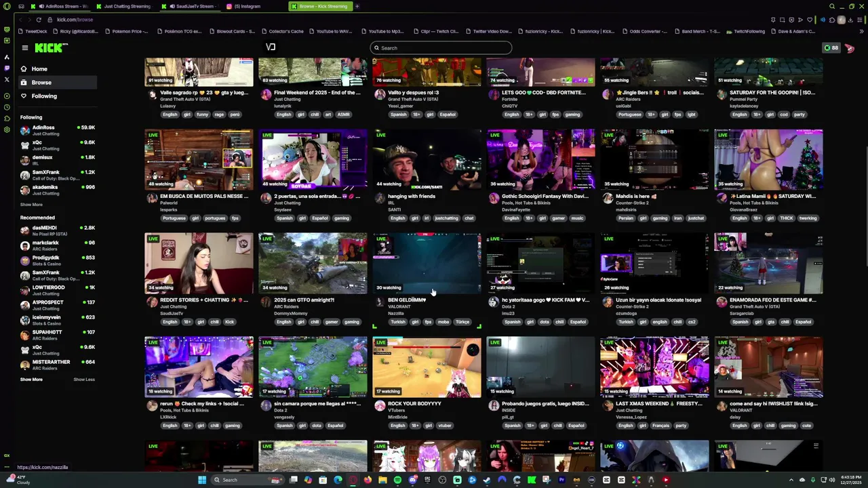Open Nazzilla channel name link
The height and width of the screenshot is (488, 868).
[x=395, y=313]
